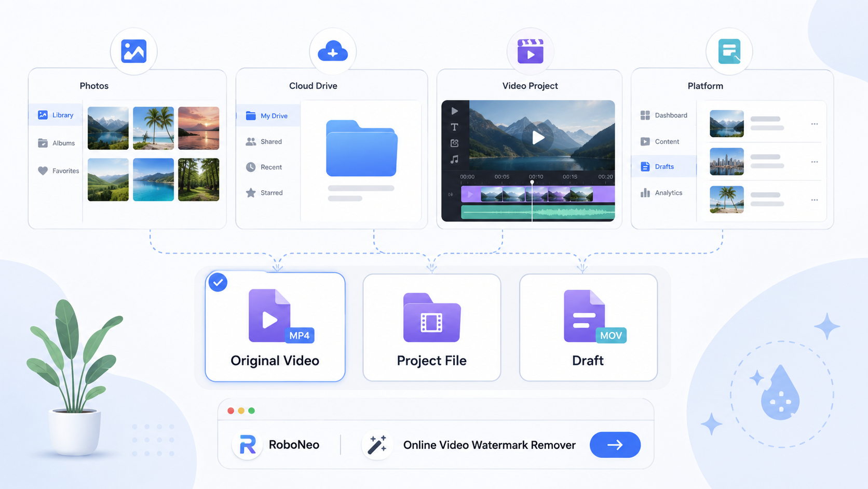The height and width of the screenshot is (489, 868).
Task: Click the blue arrow go button
Action: 615,445
